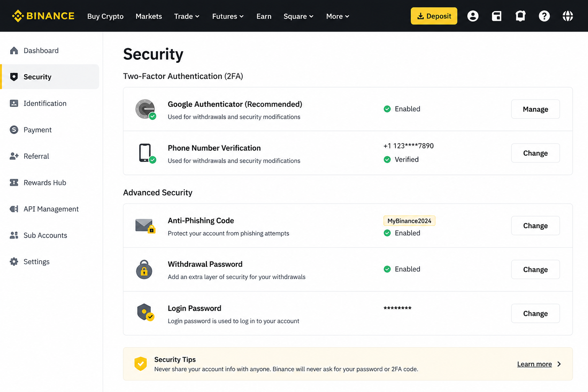This screenshot has width=588, height=392.
Task: Click Withdrawal Password Enabled checkmark
Action: (387, 269)
